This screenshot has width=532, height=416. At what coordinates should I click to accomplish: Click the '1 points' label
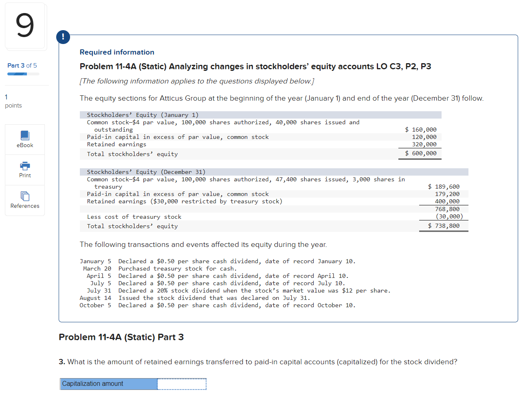click(x=13, y=101)
